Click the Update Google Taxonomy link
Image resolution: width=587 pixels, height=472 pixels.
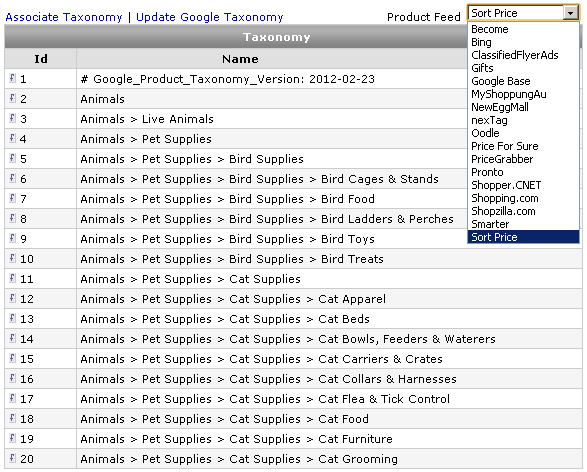pyautogui.click(x=210, y=17)
